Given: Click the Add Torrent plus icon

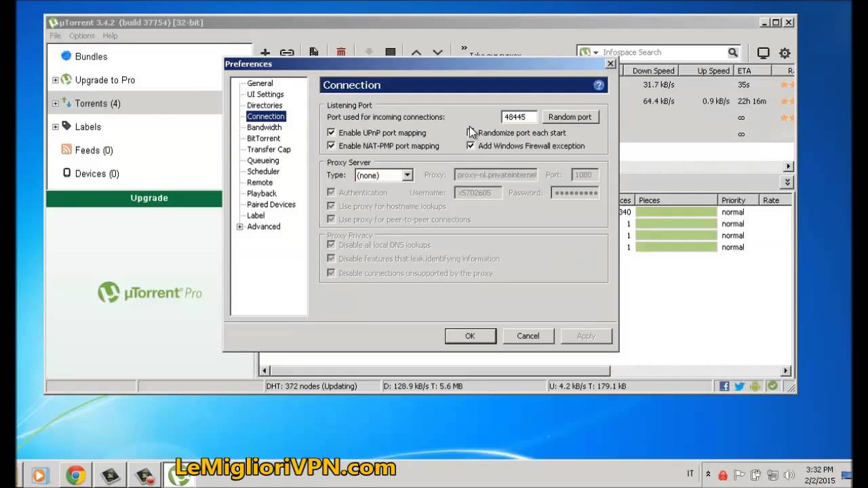Looking at the screenshot, I should (265, 53).
